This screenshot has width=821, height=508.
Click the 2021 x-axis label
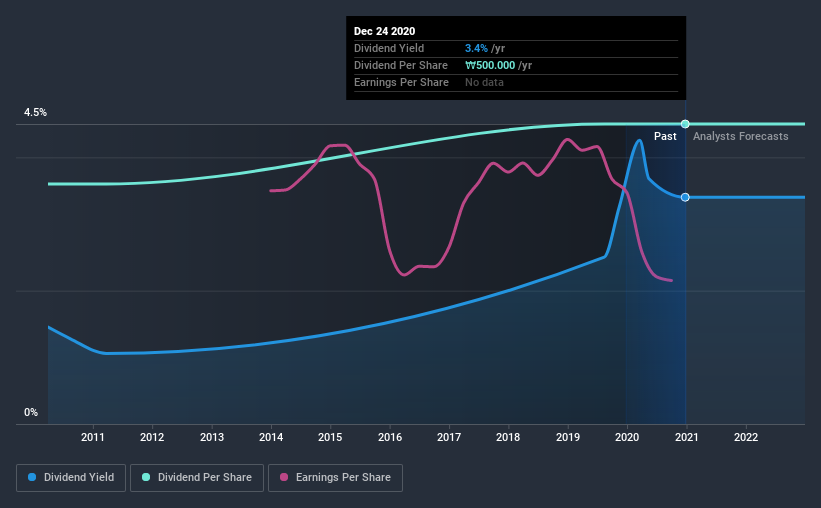(686, 437)
